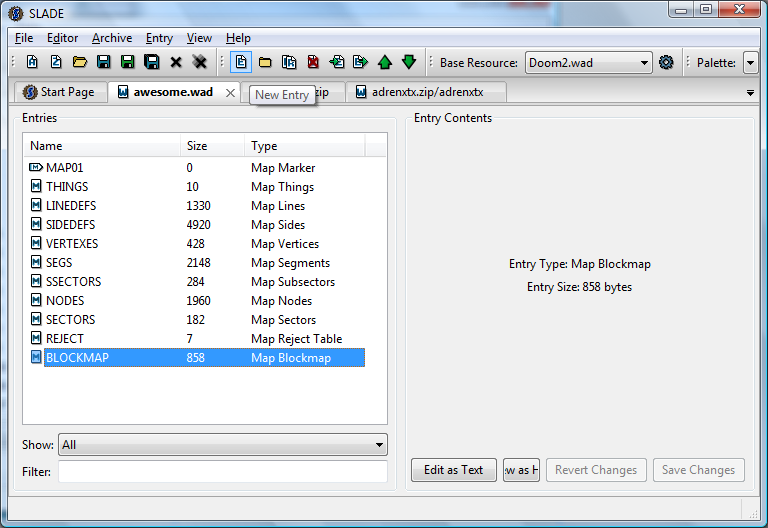Click the Edit as Text button
This screenshot has height=528, width=768.
[x=454, y=470]
